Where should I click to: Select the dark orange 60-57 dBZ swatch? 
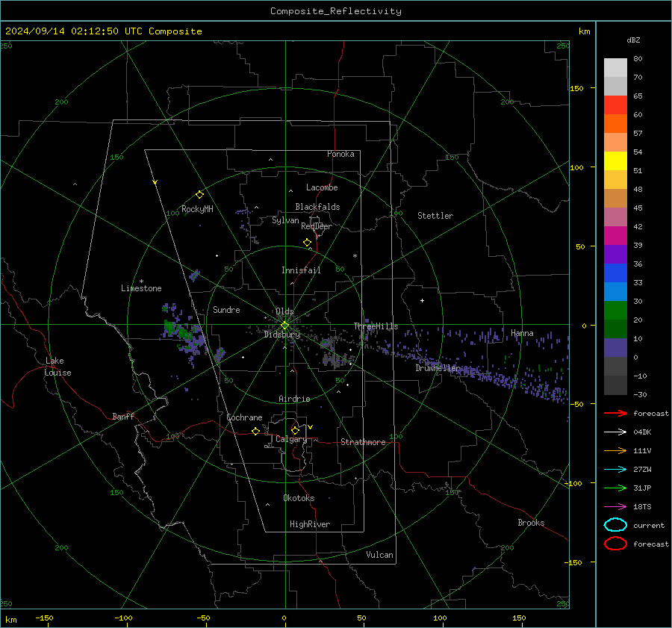615,124
